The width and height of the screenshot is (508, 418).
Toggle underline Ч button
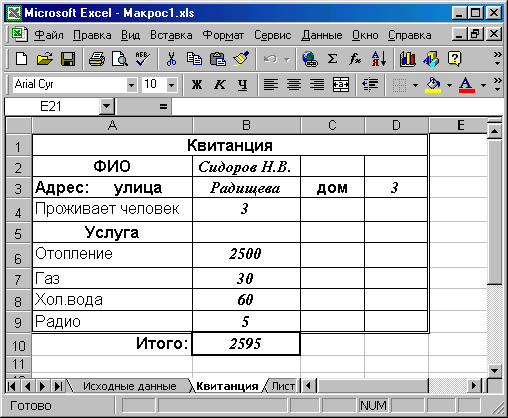[x=243, y=85]
